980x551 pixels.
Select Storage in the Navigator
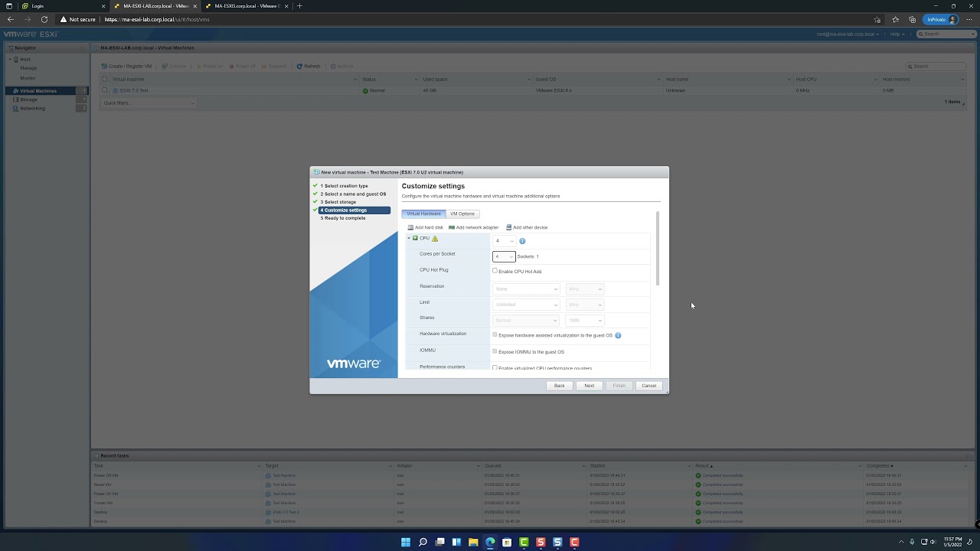click(x=28, y=99)
